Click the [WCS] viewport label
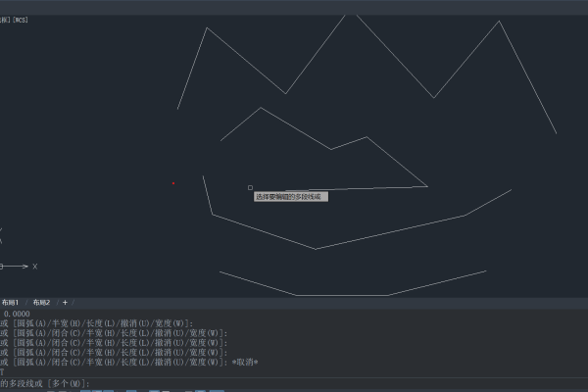This screenshot has width=588, height=392. (x=22, y=19)
